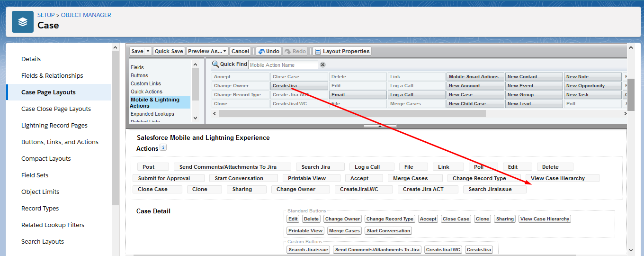Select Email palette item
This screenshot has height=256, width=644.
pos(358,95)
